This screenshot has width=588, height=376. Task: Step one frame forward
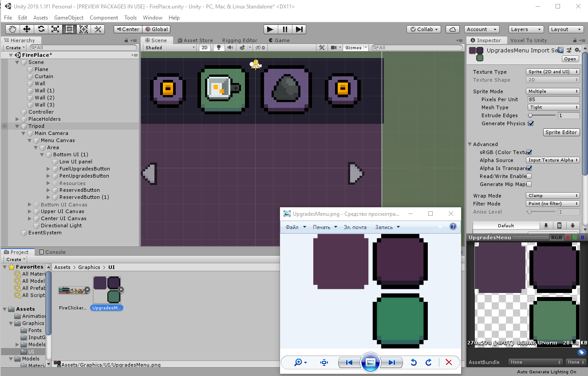[300, 29]
